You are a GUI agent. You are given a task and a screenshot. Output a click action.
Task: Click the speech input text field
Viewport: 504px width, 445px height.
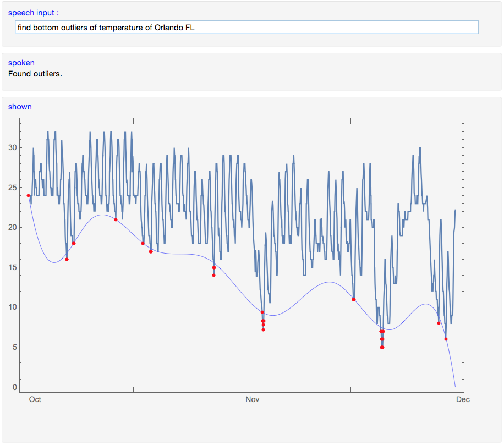click(246, 28)
